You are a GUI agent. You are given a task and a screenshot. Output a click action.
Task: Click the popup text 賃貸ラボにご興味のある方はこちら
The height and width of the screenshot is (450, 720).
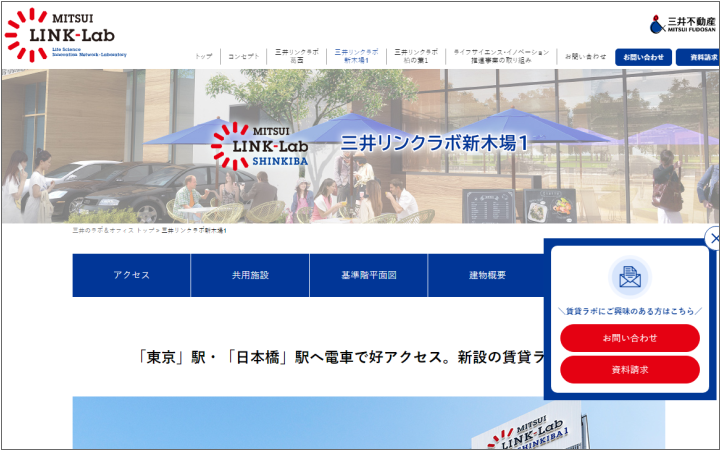click(x=630, y=311)
